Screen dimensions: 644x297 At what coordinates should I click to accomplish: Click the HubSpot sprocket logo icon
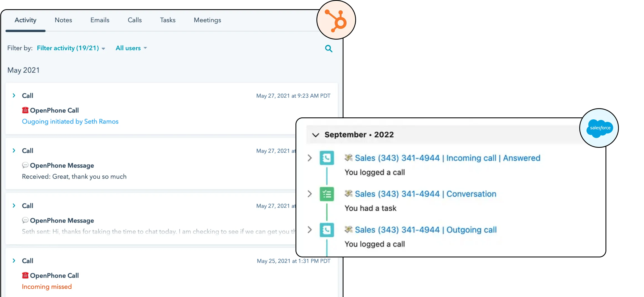(336, 21)
